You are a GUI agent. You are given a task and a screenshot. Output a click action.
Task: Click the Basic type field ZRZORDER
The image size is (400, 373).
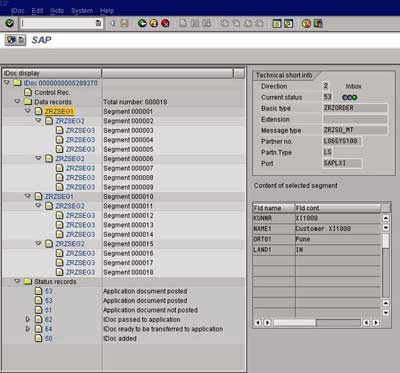coord(355,108)
